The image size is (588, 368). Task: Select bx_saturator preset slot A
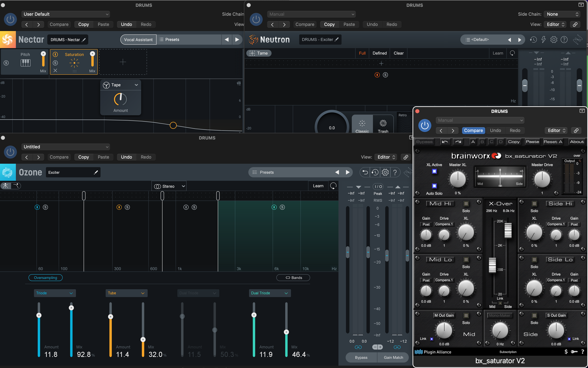473,142
